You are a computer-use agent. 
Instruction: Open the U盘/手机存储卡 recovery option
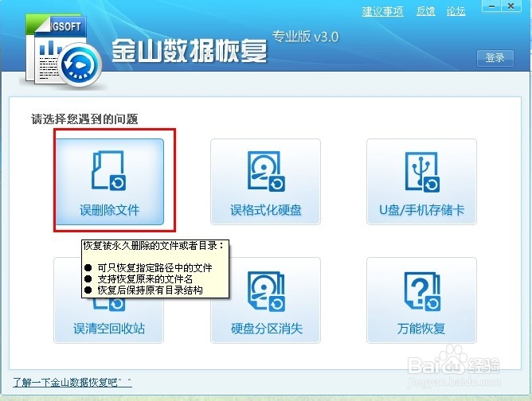422,181
